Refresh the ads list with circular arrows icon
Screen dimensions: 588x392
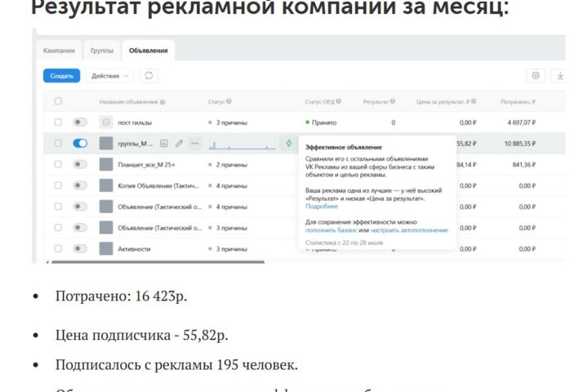point(149,76)
